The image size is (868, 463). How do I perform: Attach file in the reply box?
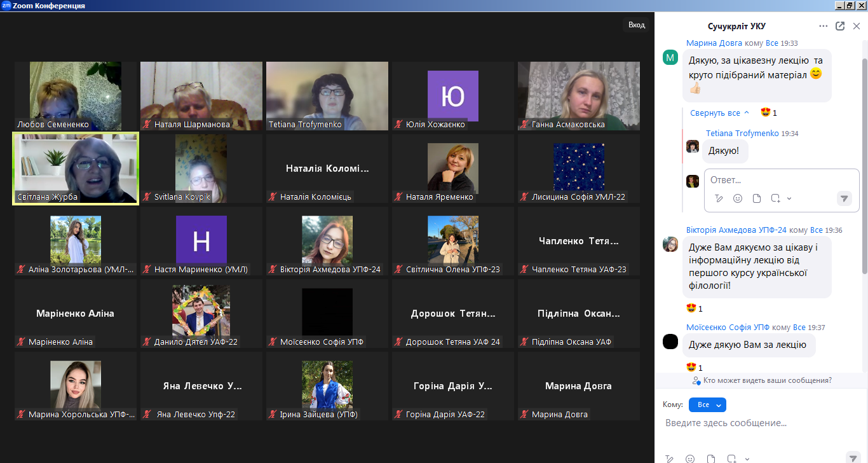coord(757,198)
